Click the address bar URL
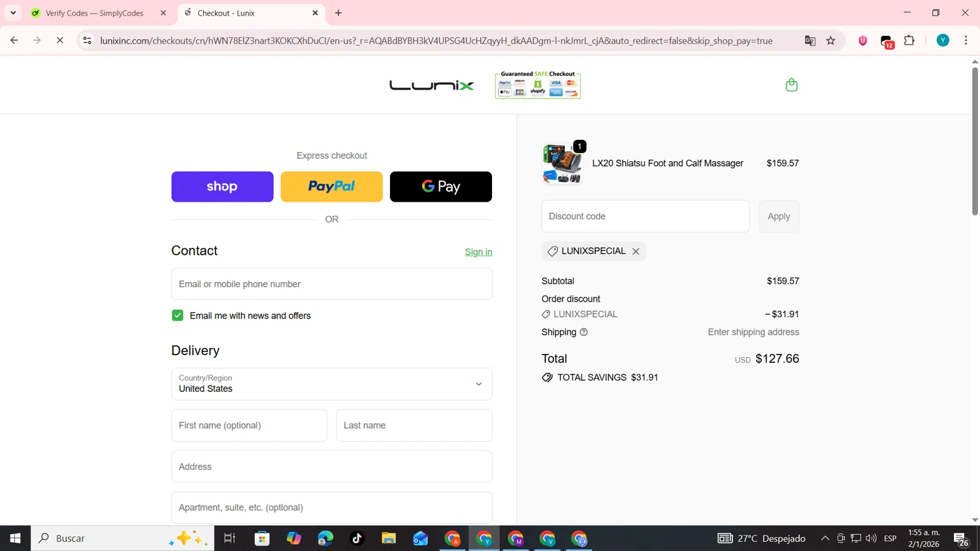The image size is (980, 551). point(436,40)
